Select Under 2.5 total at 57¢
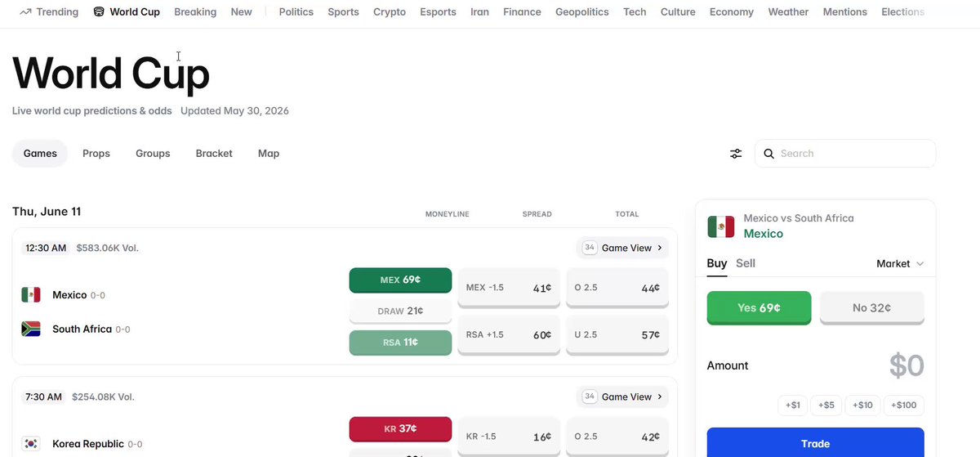 pyautogui.click(x=617, y=335)
